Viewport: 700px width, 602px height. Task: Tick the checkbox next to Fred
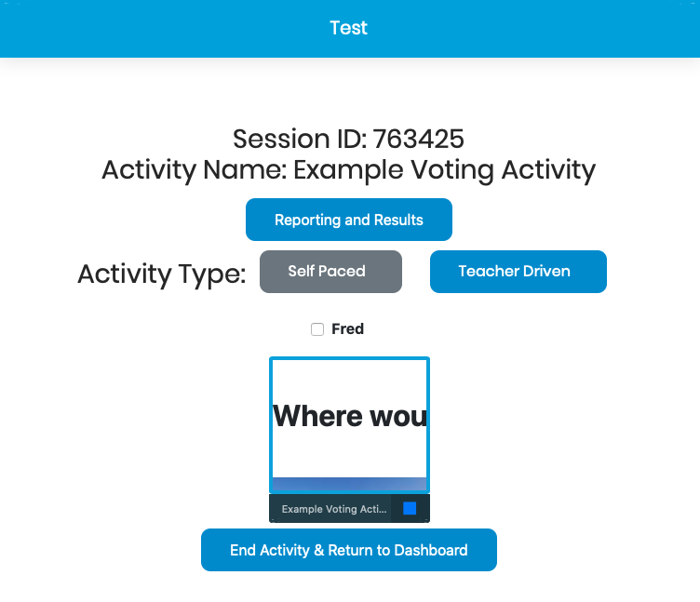coord(317,329)
